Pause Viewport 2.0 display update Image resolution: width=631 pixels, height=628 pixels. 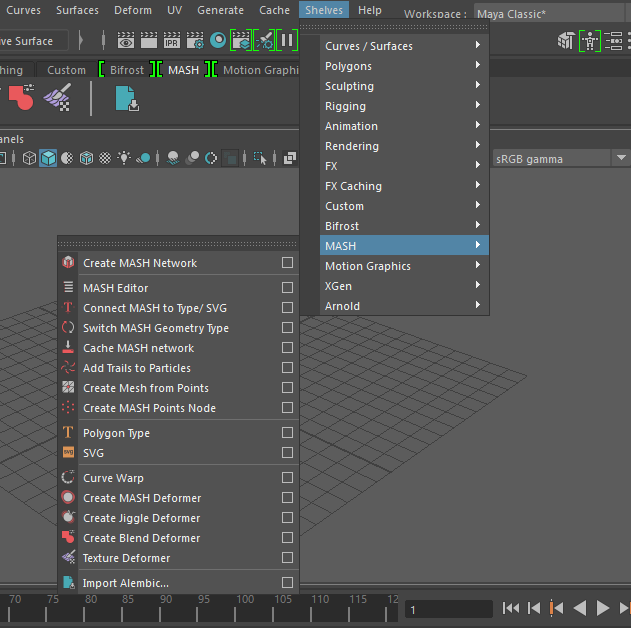[287, 41]
